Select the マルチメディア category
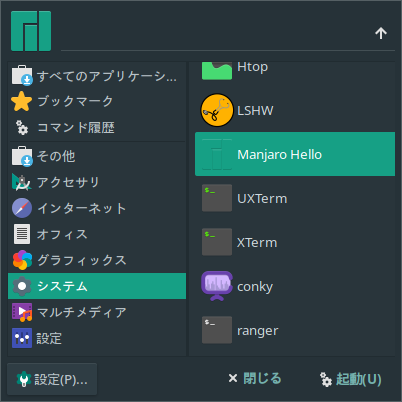The width and height of the screenshot is (402, 402). click(x=97, y=312)
